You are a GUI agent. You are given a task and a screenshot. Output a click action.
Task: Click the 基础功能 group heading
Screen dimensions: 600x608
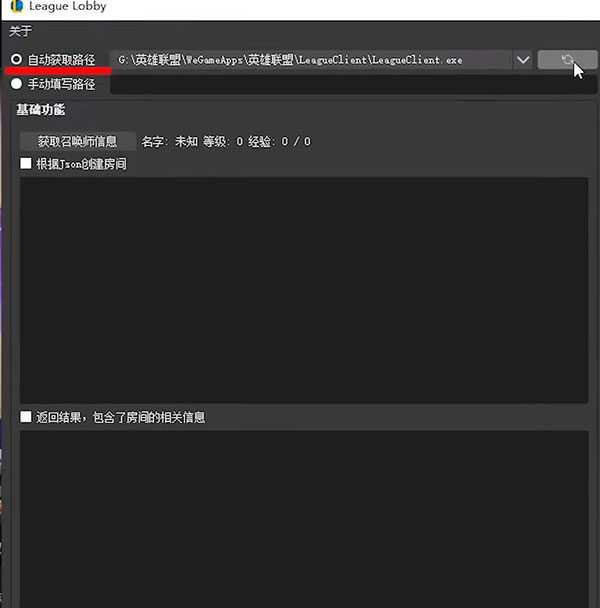40,110
